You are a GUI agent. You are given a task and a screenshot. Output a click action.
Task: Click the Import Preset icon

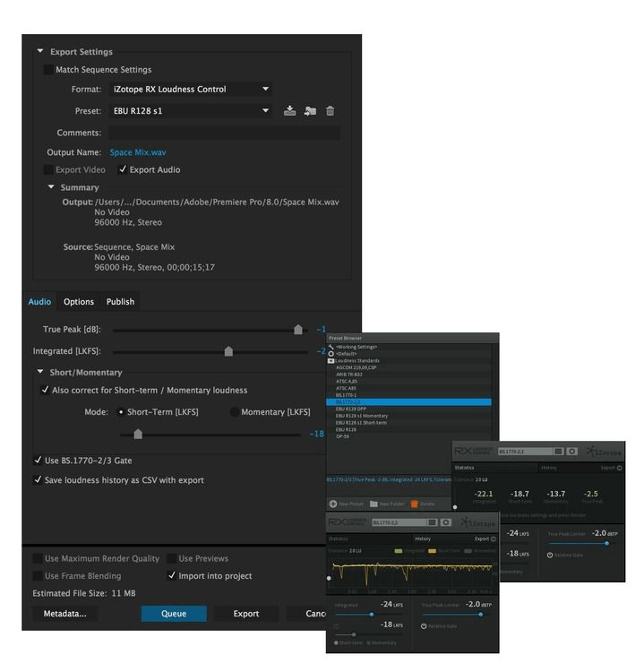click(310, 111)
